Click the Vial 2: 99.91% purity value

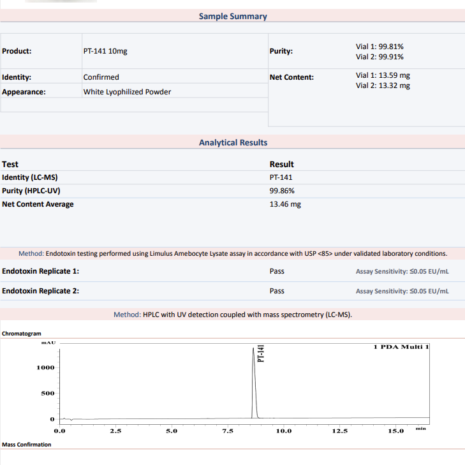click(x=379, y=57)
